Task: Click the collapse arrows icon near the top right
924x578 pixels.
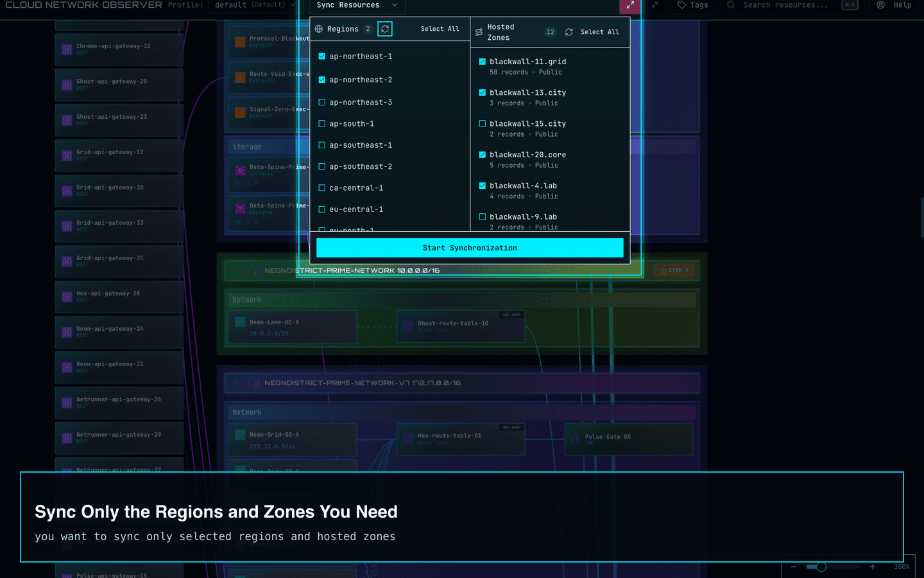Action: [655, 5]
